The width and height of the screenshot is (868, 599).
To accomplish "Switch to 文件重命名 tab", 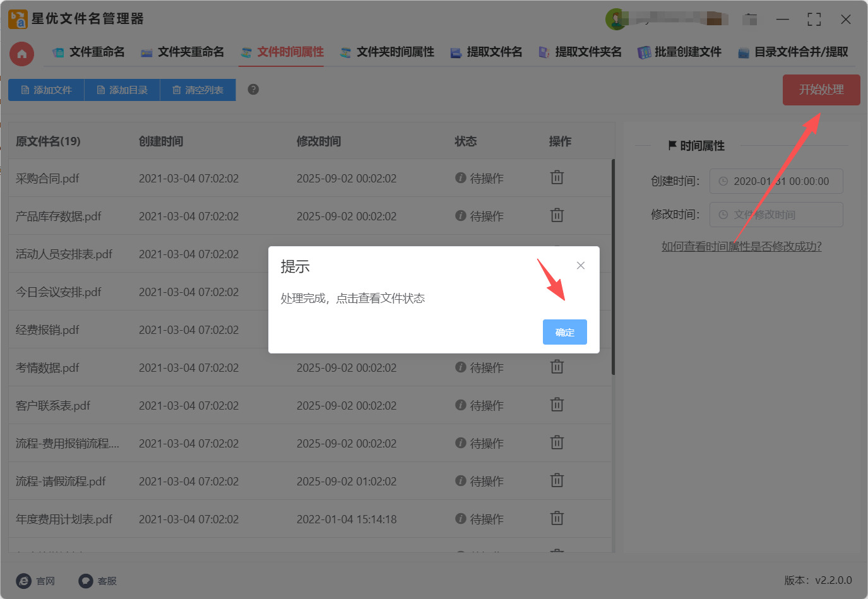I will (88, 52).
